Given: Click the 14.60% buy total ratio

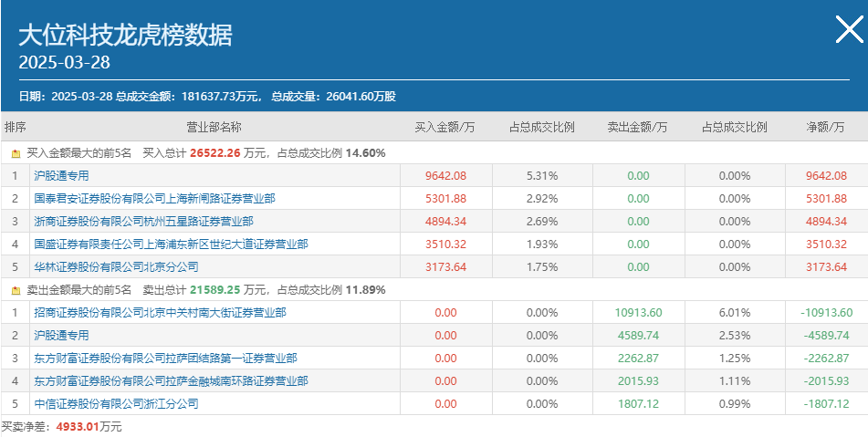Looking at the screenshot, I should point(365,153).
